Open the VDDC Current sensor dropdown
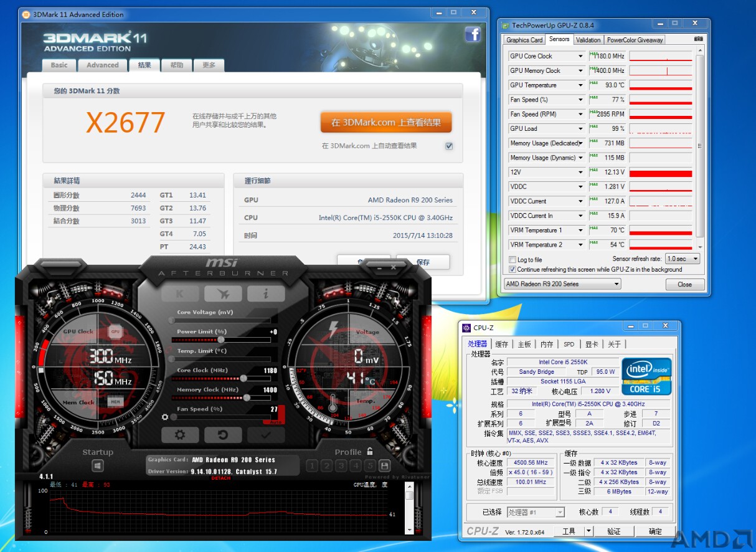The width and height of the screenshot is (756, 552). click(x=580, y=201)
